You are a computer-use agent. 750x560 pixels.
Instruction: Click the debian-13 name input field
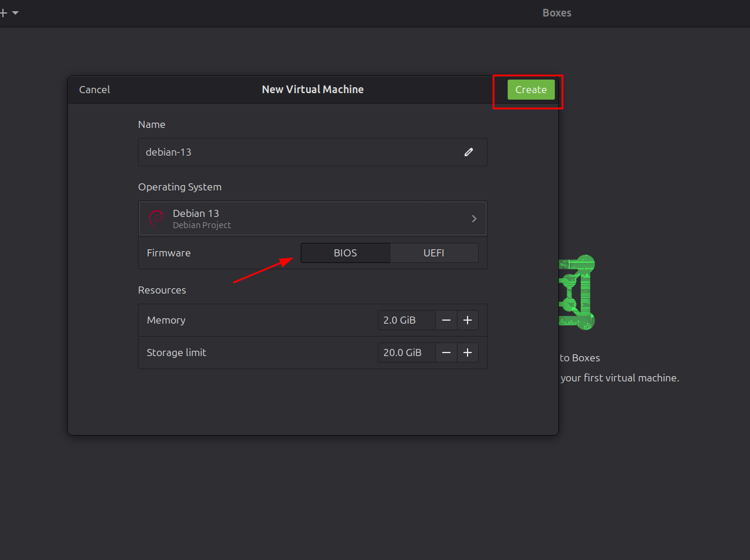coord(312,152)
